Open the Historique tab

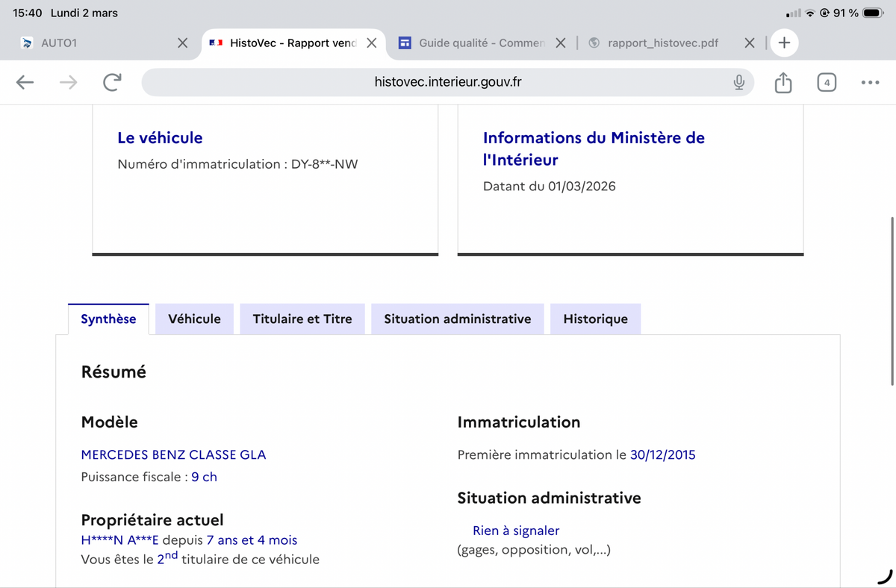tap(596, 319)
